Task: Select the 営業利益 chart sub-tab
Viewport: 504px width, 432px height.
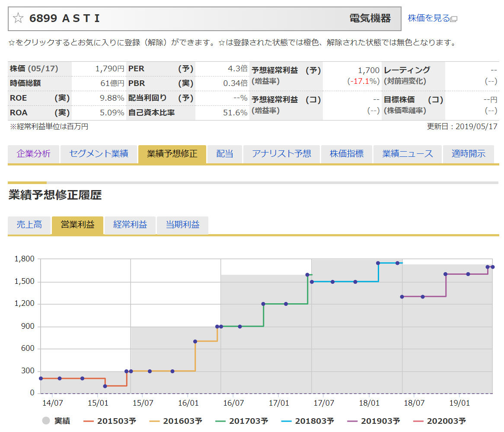Action: pyautogui.click(x=77, y=225)
